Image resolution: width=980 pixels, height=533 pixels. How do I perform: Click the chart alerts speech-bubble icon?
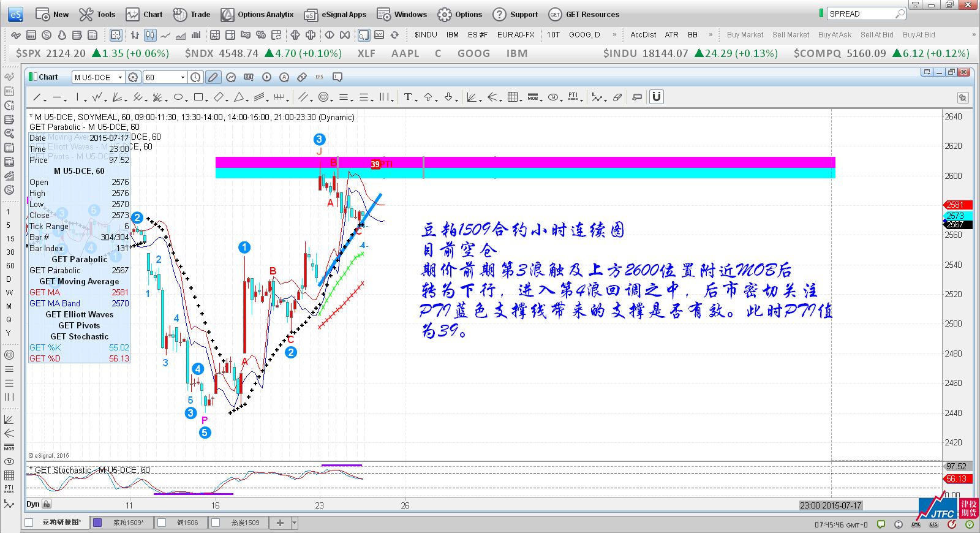[337, 77]
